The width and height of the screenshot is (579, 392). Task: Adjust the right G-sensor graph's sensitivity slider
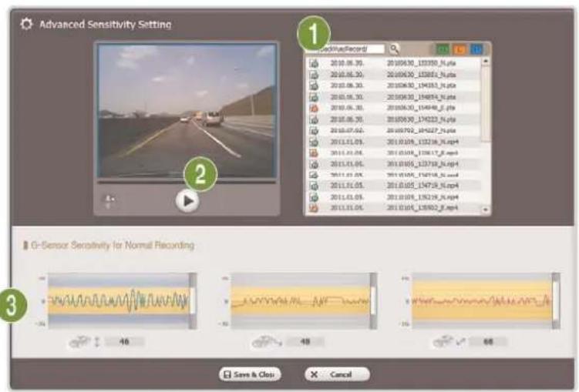(556, 301)
